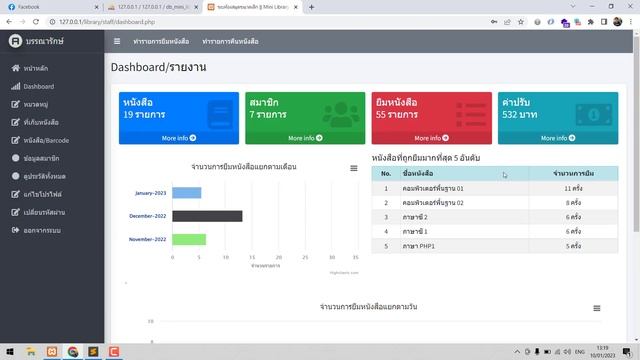Open Sublime Text from taskbar
The height and width of the screenshot is (360, 640).
point(93,351)
